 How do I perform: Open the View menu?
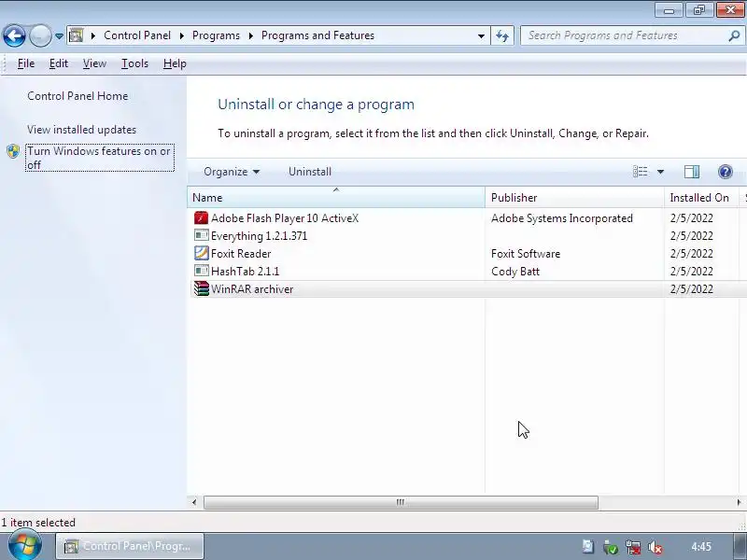pyautogui.click(x=94, y=63)
